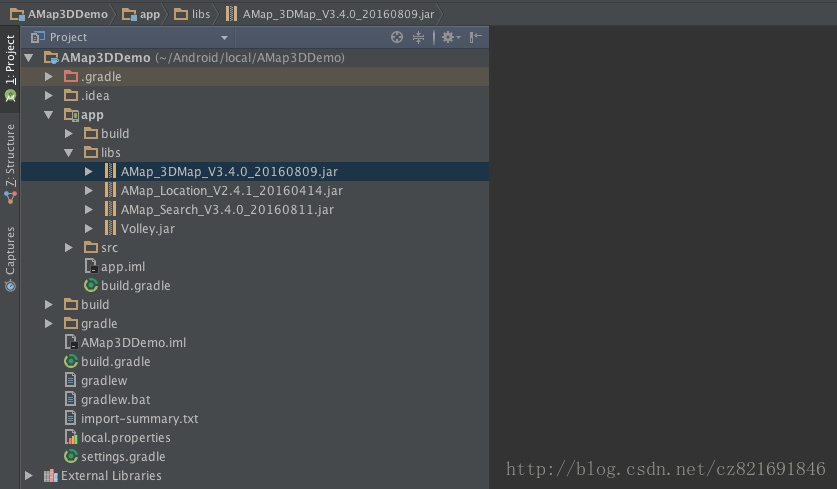Expand AMap_Search_V3.4.0 jar contents
The image size is (837, 489).
click(x=89, y=209)
